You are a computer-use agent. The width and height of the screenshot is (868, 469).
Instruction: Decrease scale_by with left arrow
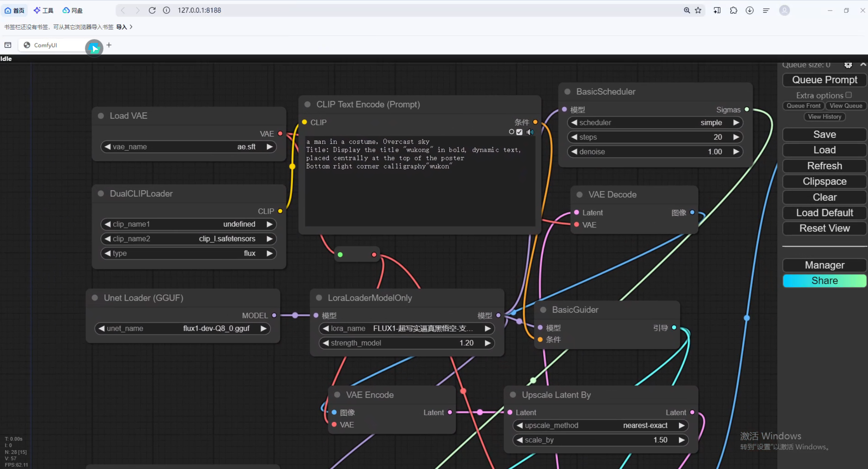click(x=520, y=440)
